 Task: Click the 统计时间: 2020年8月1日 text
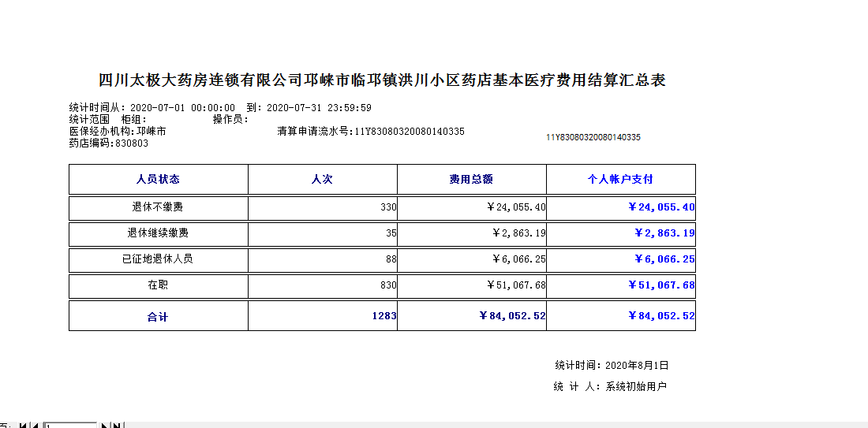coord(612,365)
